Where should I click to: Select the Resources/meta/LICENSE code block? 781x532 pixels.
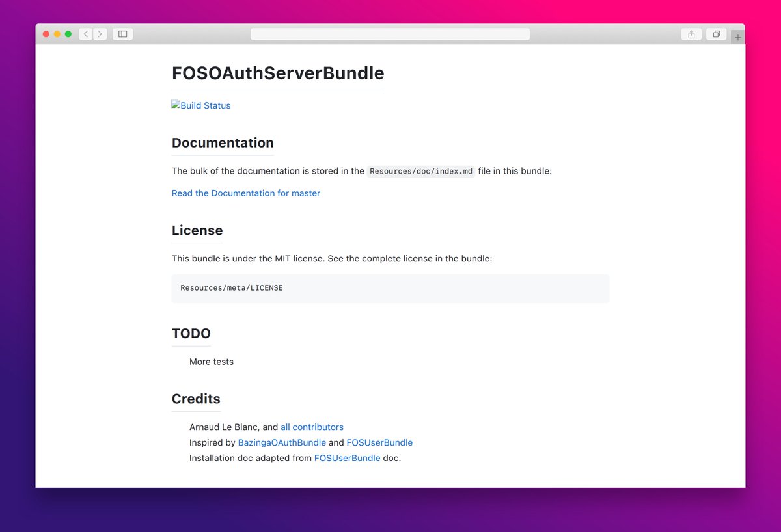(231, 287)
